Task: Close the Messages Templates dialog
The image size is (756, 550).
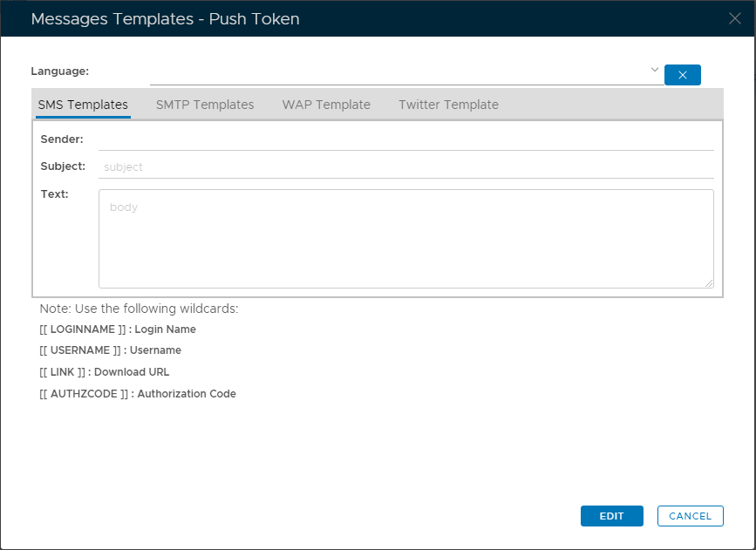Action: tap(734, 18)
